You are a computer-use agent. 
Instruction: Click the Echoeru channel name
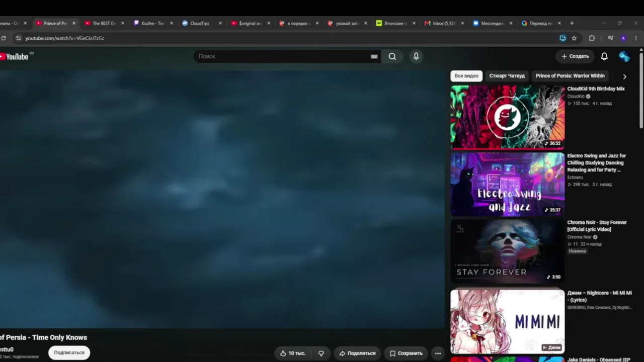pyautogui.click(x=575, y=177)
